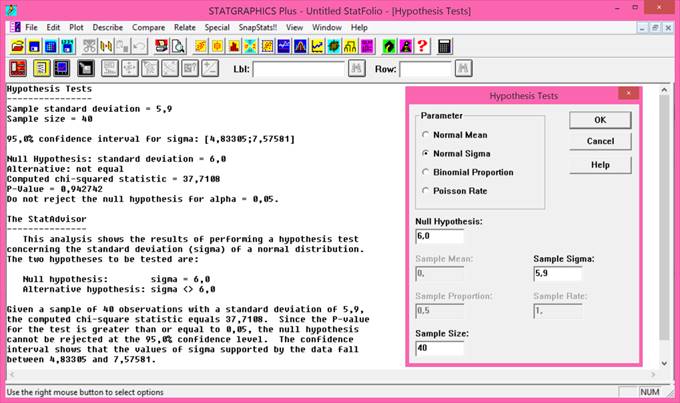This screenshot has height=403, width=680.
Task: Select the Poisson Rate radio button
Action: [425, 191]
